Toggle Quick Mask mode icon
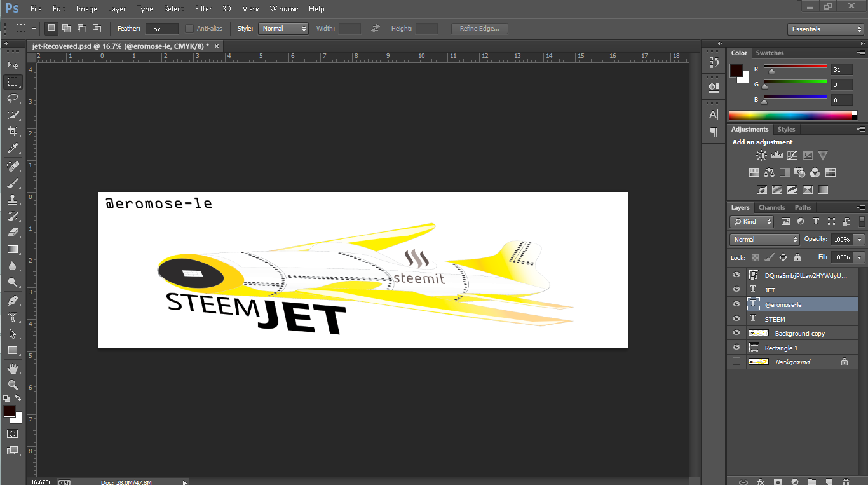 pyautogui.click(x=13, y=434)
